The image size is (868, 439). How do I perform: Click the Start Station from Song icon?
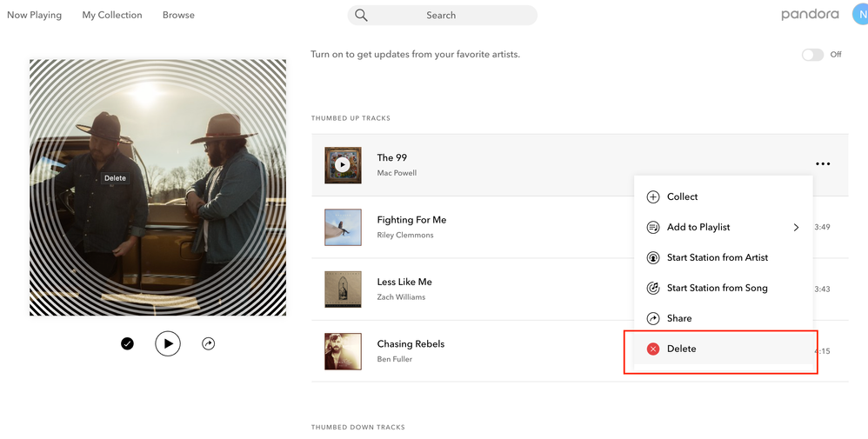tap(653, 289)
